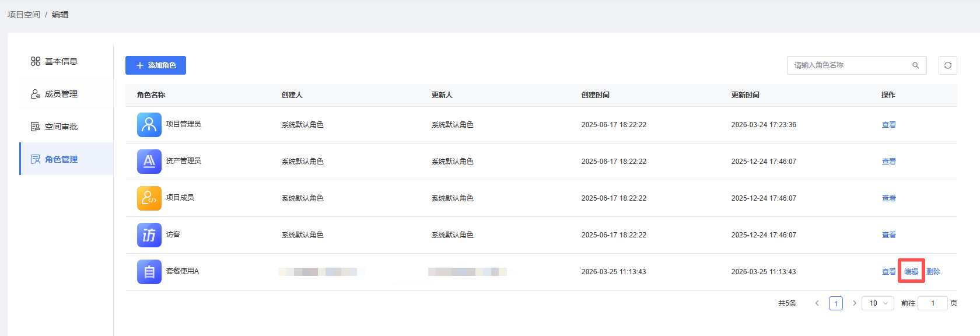Click the 套餐使用A role avatar icon

coord(149,272)
